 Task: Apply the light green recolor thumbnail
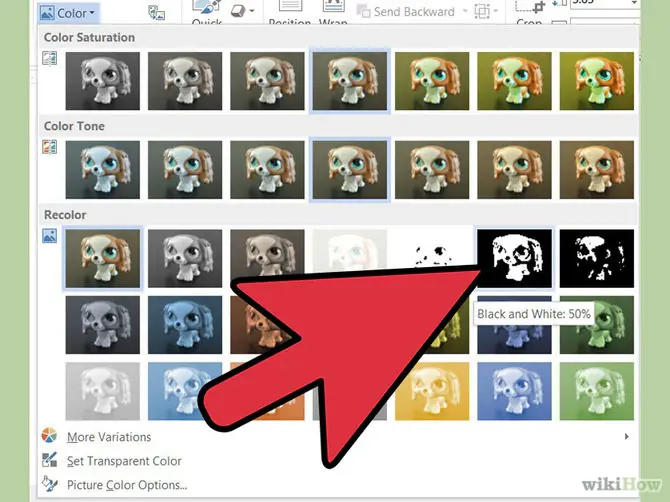point(597,391)
